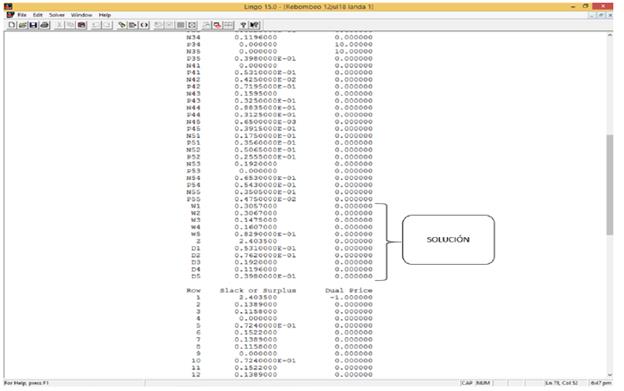
Task: Click the 'Row' column header
Action: (x=193, y=290)
